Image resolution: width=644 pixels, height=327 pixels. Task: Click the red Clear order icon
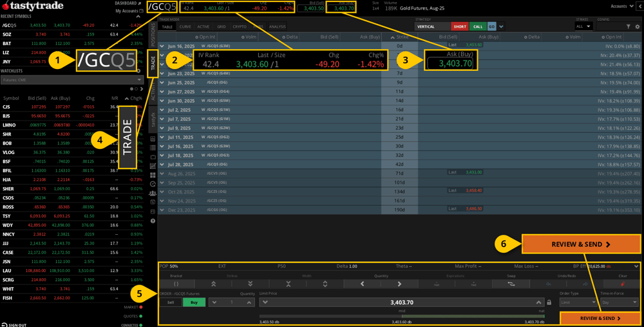tap(623, 284)
